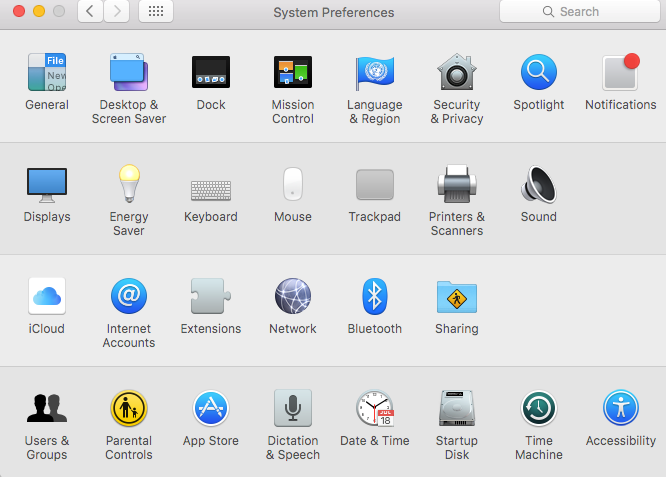Open Parental Controls preferences

129,408
